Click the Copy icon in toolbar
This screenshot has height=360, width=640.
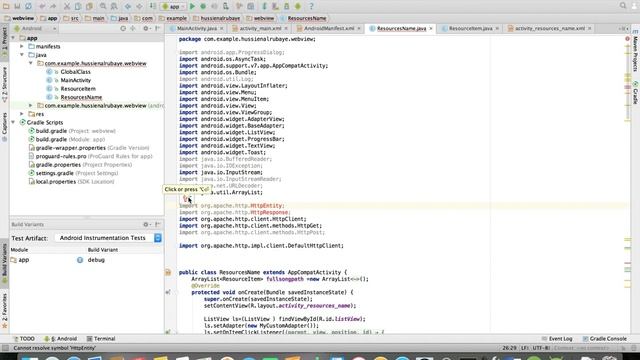tap(78, 6)
